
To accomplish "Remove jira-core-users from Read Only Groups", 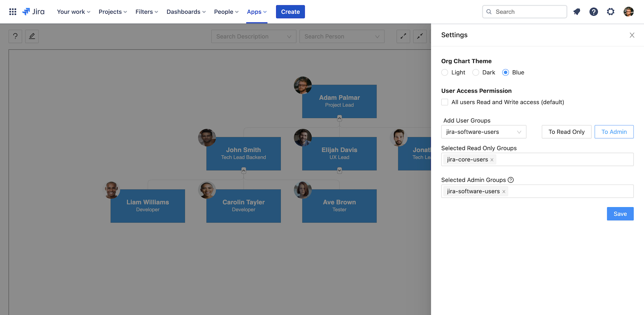I will coord(492,160).
